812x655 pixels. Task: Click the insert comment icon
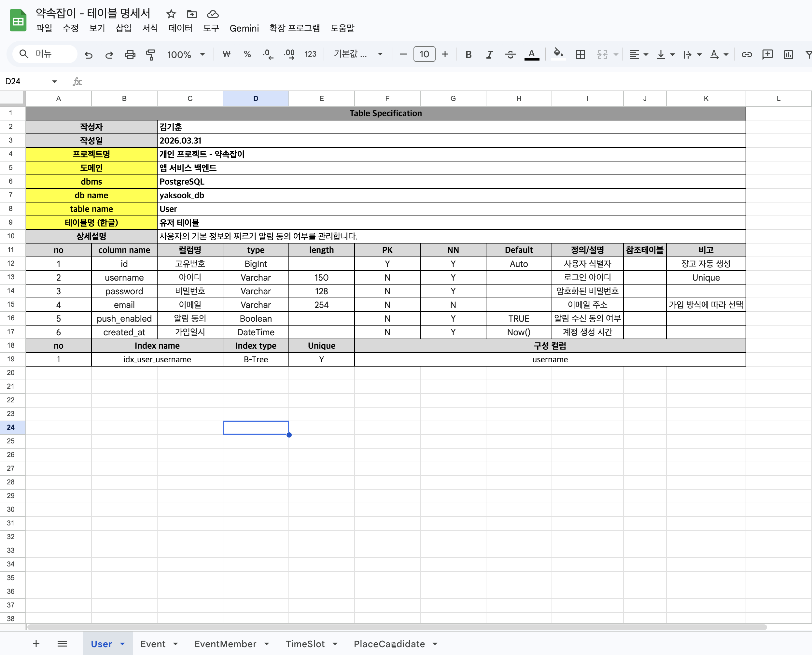(x=767, y=55)
